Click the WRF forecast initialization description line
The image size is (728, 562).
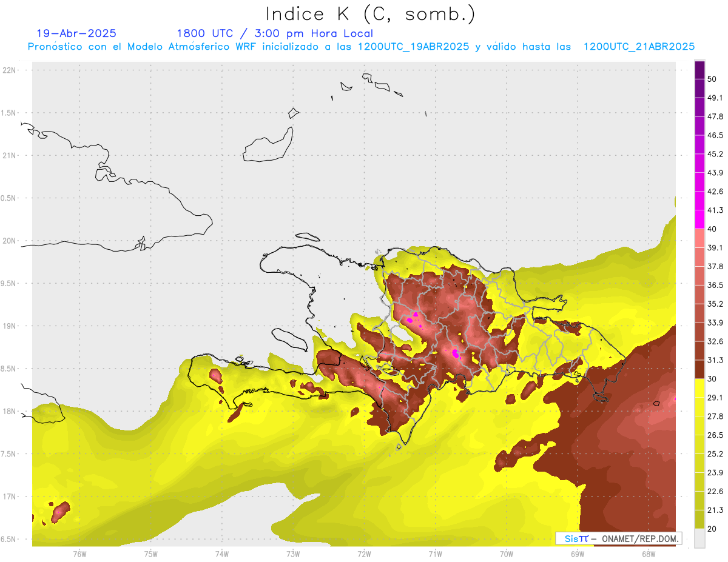(x=361, y=47)
